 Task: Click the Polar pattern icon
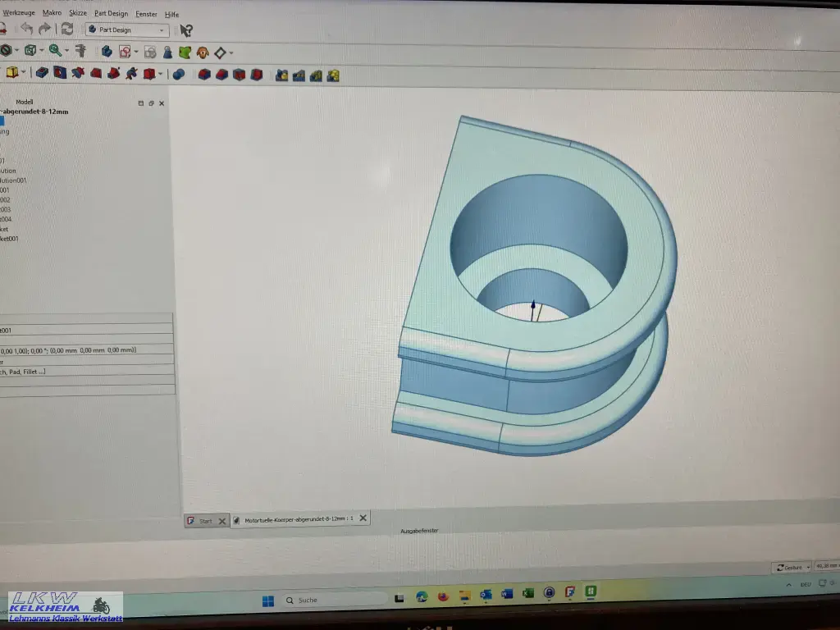pyautogui.click(x=316, y=76)
